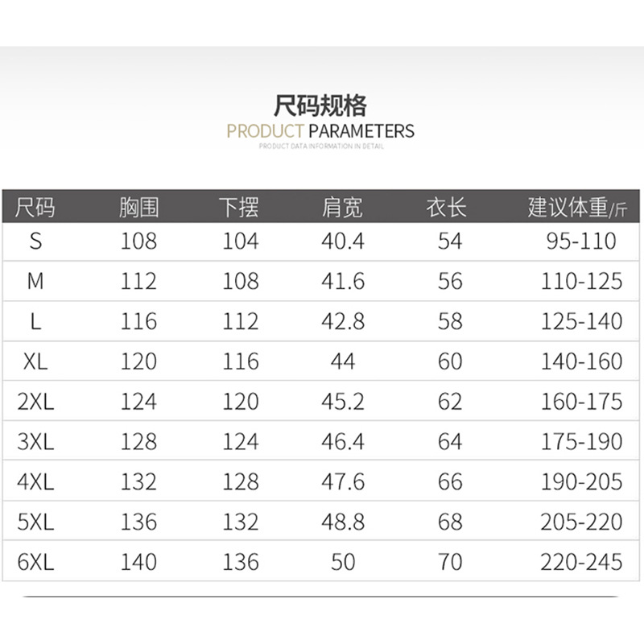The width and height of the screenshot is (644, 644).
Task: Select the 胸围 column header
Action: pyautogui.click(x=138, y=208)
